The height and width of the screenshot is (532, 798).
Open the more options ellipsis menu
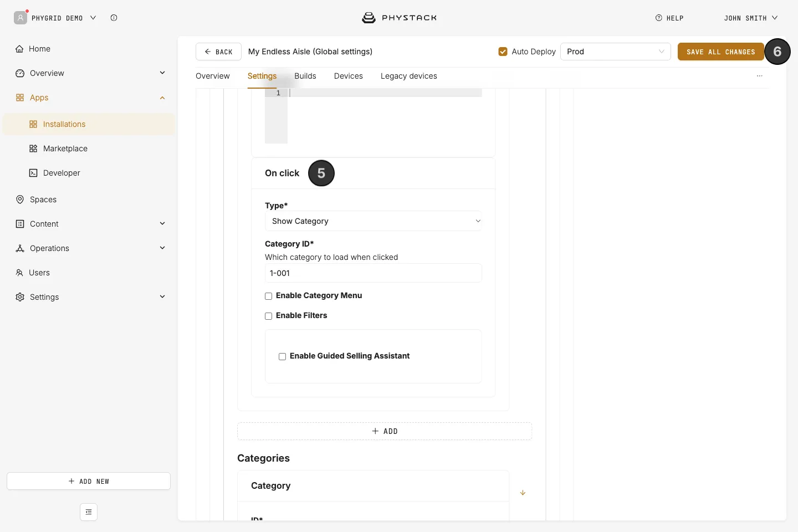760,76
